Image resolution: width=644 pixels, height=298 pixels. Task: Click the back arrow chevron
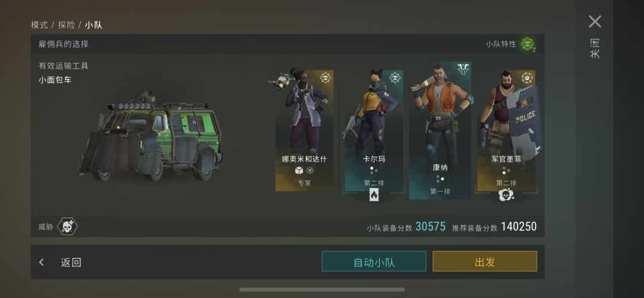[x=42, y=262]
